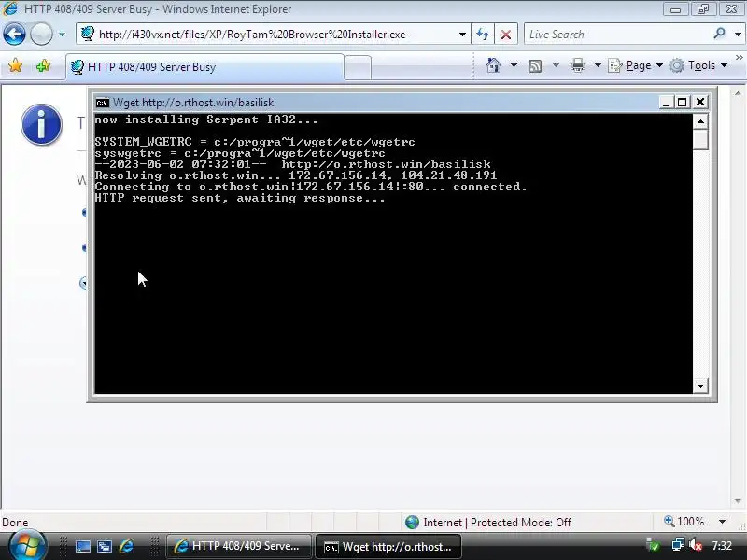Screen dimensions: 747x560
Task: Switch to HTTP 408/409 taskbar button
Action: (x=238, y=547)
